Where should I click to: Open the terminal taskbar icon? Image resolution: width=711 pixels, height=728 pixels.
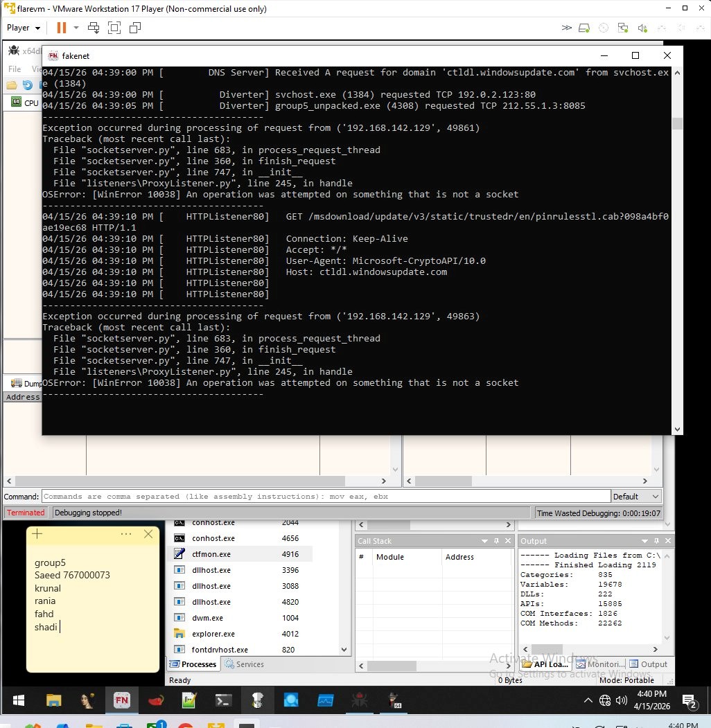click(223, 700)
